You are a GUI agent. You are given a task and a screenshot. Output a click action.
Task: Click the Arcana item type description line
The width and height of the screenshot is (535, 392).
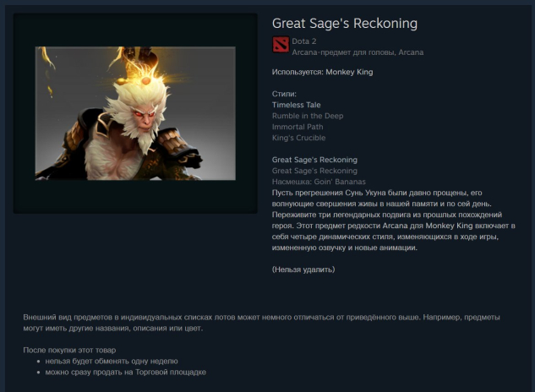358,52
